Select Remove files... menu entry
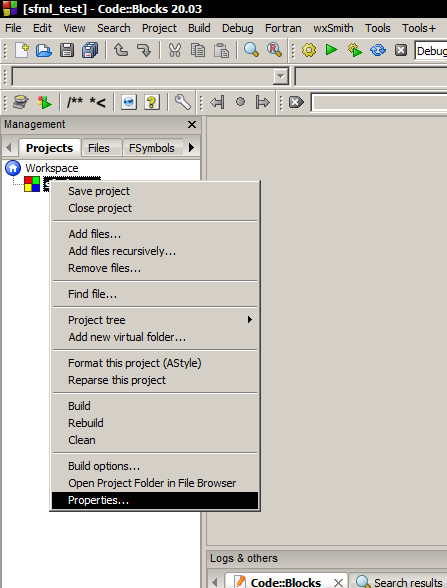Screen dimensions: 447x588 (155, 268)
